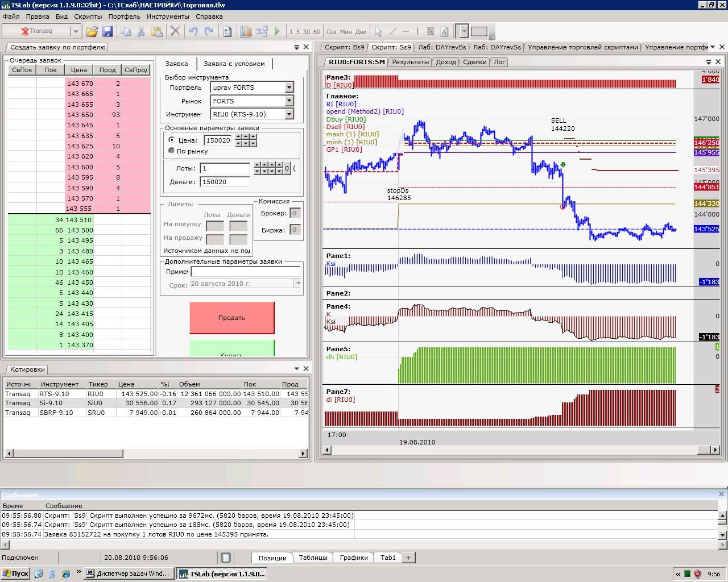Image resolution: width=728 pixels, height=582 pixels.
Task: Click the undo arrow icon
Action: (x=193, y=32)
